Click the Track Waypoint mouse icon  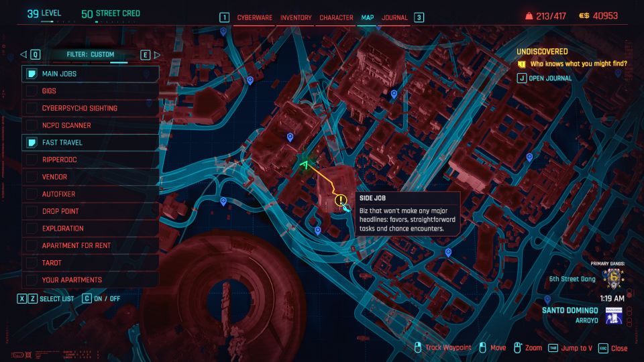pos(418,348)
